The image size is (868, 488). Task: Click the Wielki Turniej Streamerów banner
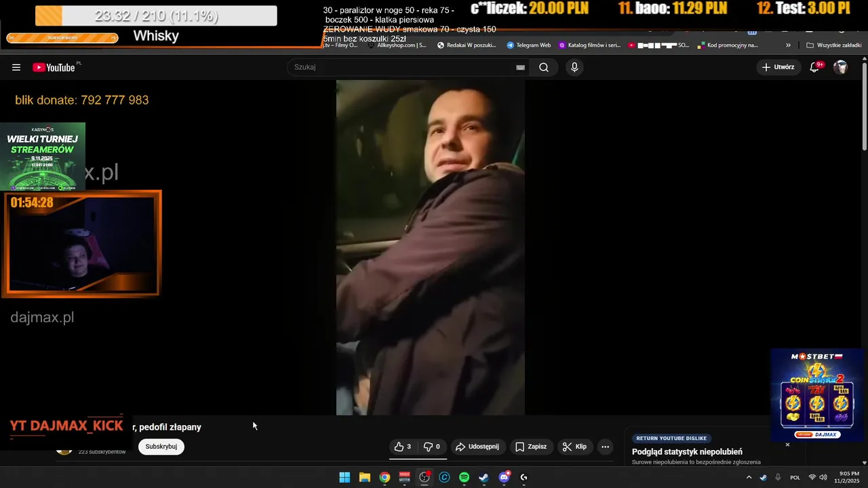coord(43,157)
